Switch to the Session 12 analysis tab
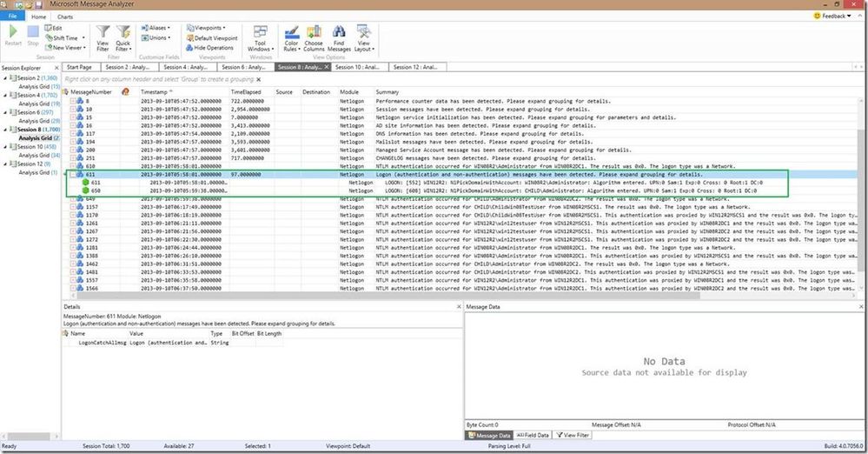The width and height of the screenshot is (868, 454). (415, 67)
